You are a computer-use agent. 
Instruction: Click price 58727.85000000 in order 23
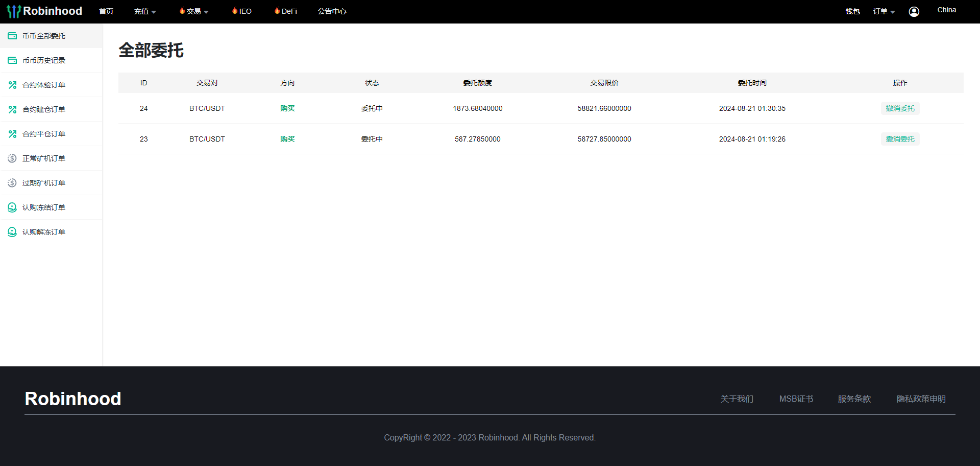click(604, 139)
